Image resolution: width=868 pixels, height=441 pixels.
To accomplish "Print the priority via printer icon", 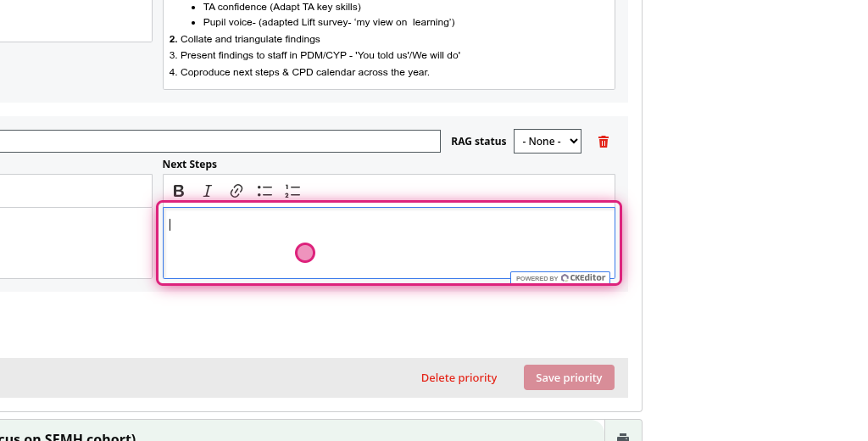I will (x=623, y=437).
